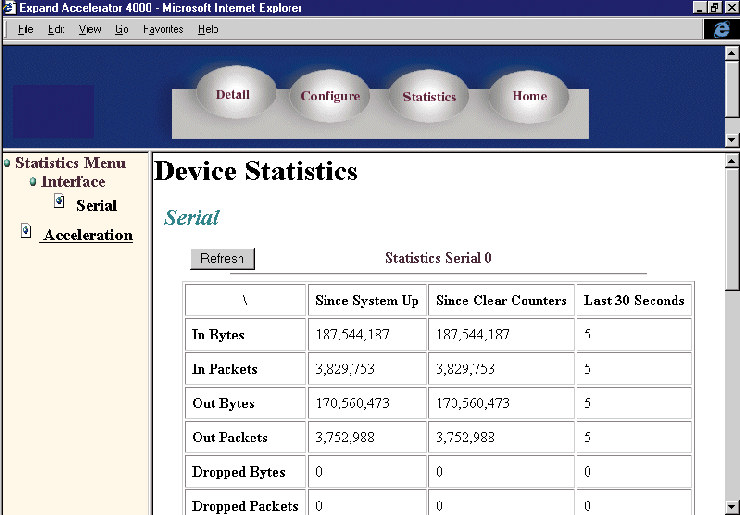Select the Statistics oval button
The height and width of the screenshot is (515, 740).
tap(429, 97)
